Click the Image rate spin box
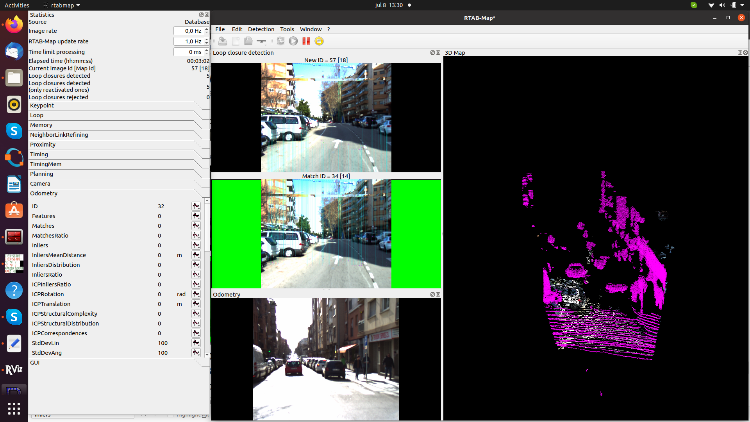Screen dimensions: 750x422 (188, 31)
